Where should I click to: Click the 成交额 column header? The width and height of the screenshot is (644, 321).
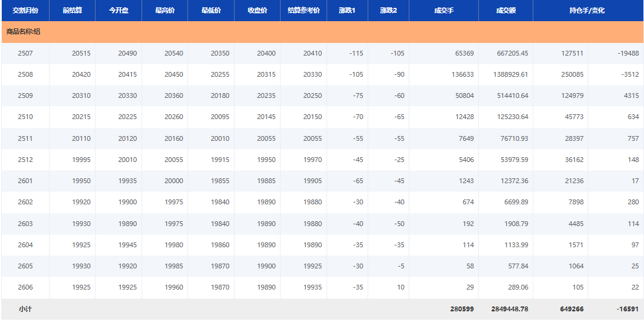click(506, 11)
